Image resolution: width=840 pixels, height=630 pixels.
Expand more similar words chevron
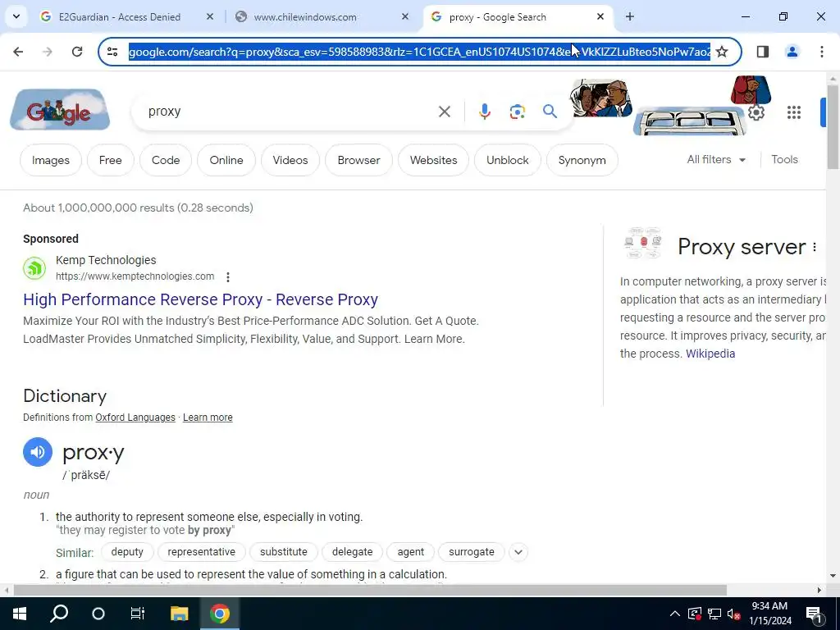click(x=518, y=552)
